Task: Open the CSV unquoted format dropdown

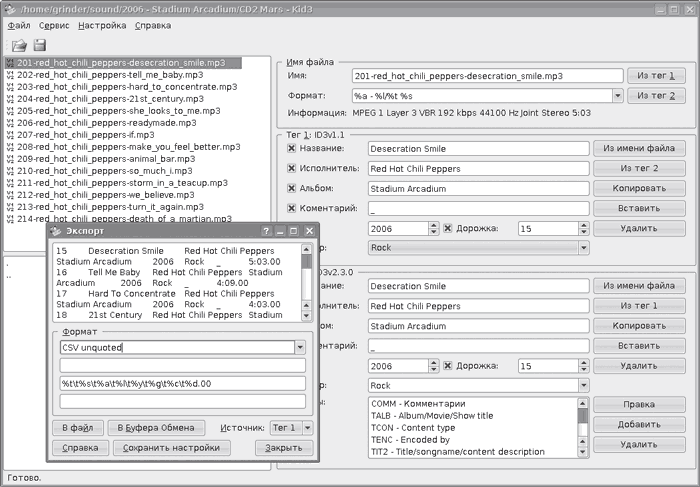Action: (300, 347)
